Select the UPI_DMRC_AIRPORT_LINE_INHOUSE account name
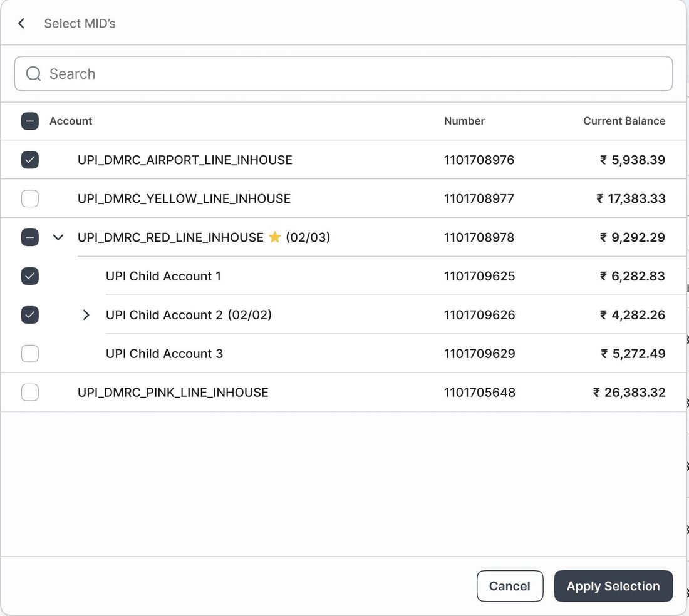Screen dimensions: 689x616 185,160
